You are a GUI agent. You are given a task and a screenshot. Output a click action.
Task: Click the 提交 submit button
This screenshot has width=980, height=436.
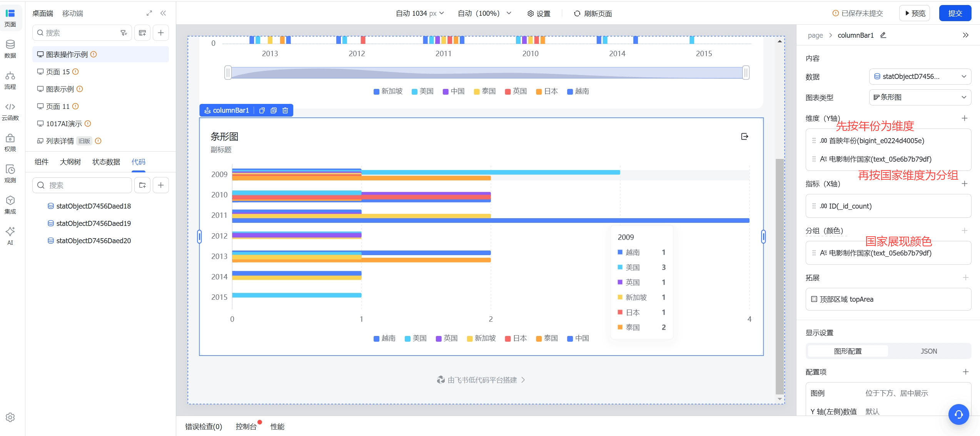click(955, 13)
